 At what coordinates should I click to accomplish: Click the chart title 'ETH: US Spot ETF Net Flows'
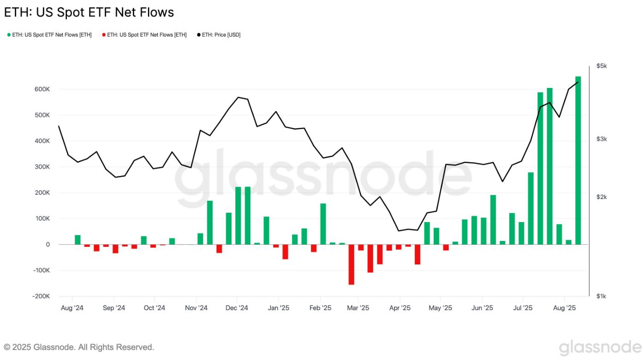(x=89, y=12)
